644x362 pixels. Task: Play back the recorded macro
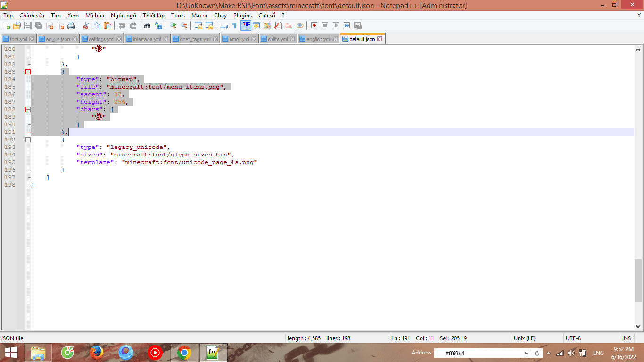point(336,25)
